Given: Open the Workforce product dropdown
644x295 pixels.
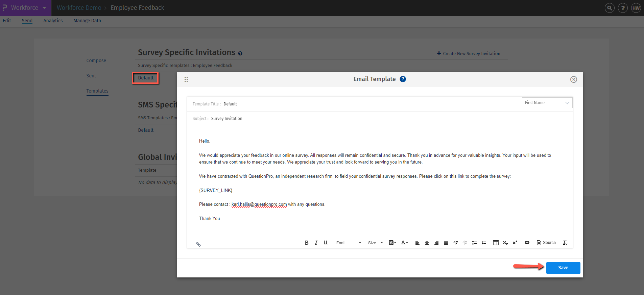Looking at the screenshot, I should tap(25, 8).
